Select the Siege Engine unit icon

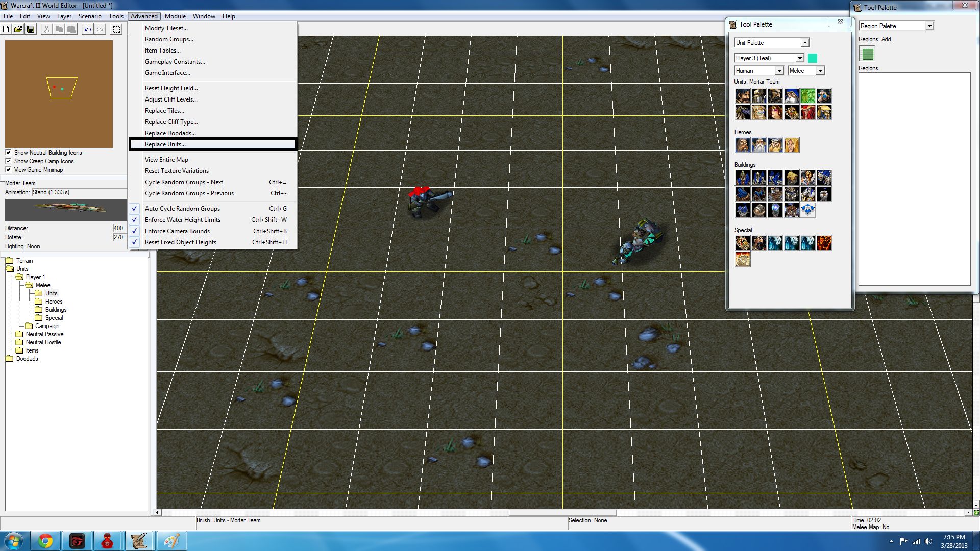coord(792,112)
